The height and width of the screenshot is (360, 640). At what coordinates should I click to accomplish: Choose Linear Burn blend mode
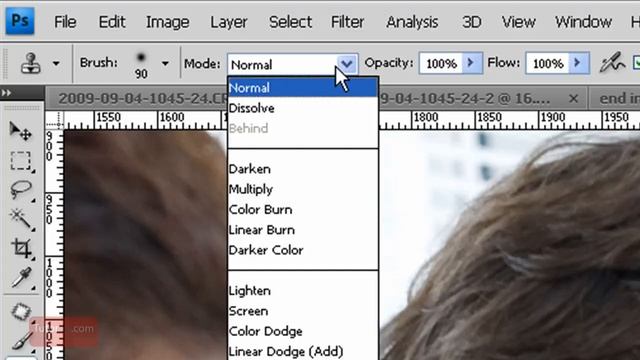tap(303, 230)
